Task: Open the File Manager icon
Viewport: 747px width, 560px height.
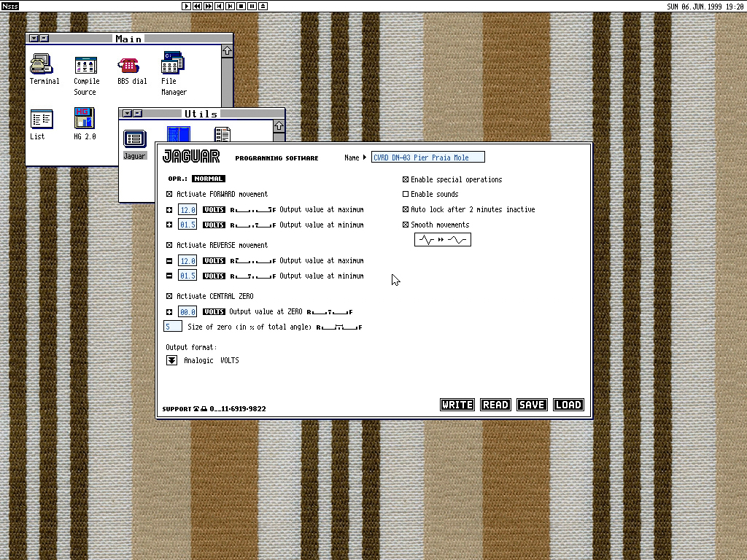Action: (173, 65)
